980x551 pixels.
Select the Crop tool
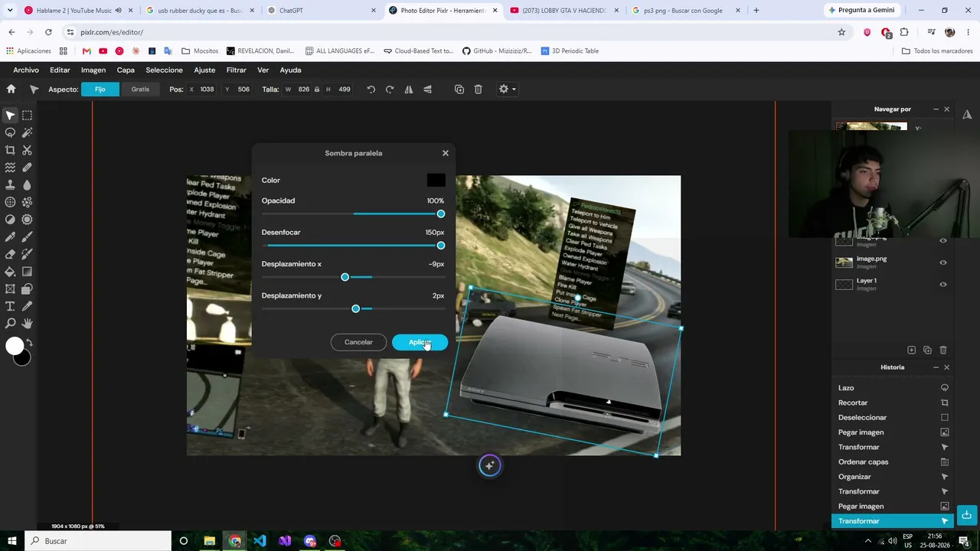click(10, 150)
